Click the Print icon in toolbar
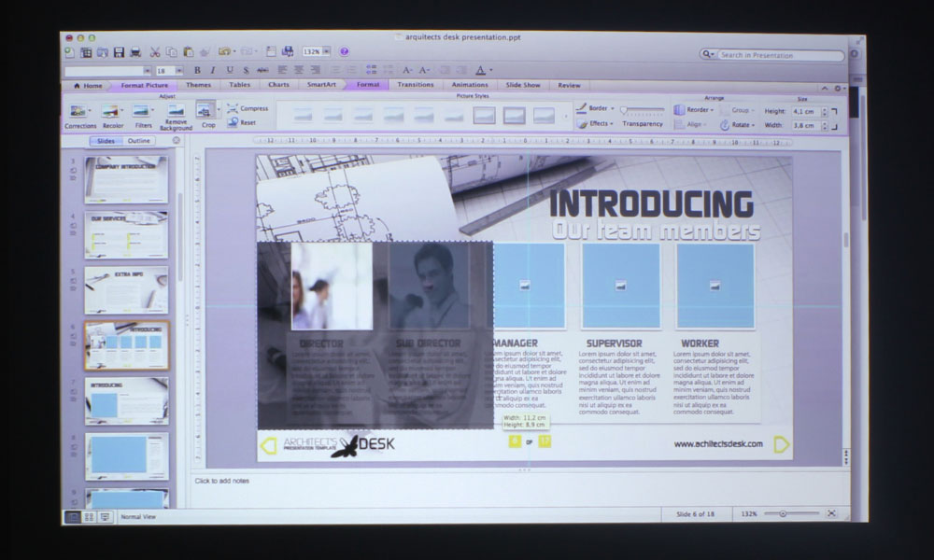The height and width of the screenshot is (560, 934). point(136,52)
